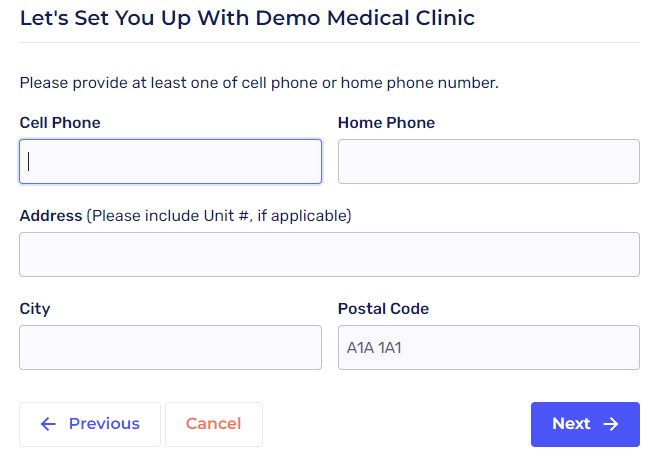Click the City input field
This screenshot has width=658, height=459.
pos(170,347)
